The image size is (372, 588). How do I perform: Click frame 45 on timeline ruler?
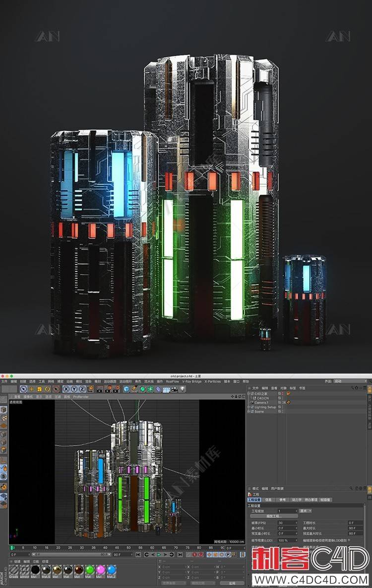click(x=117, y=548)
